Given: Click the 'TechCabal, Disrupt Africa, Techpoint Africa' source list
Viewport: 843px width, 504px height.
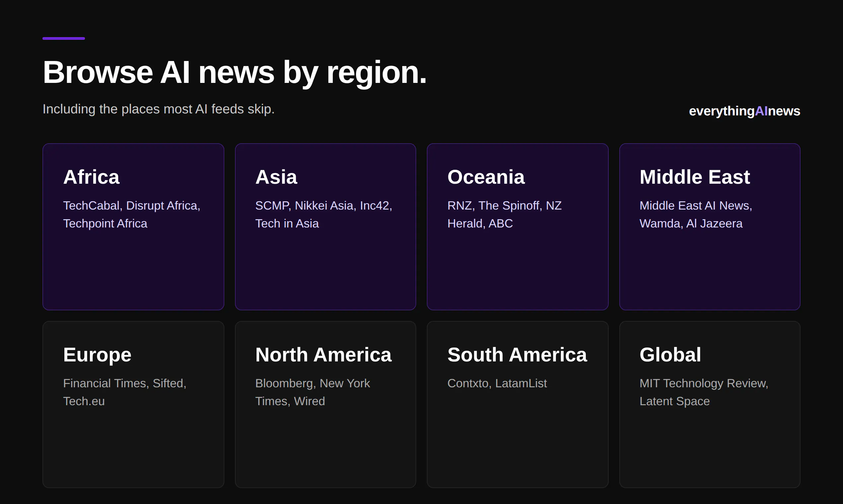Looking at the screenshot, I should (132, 214).
